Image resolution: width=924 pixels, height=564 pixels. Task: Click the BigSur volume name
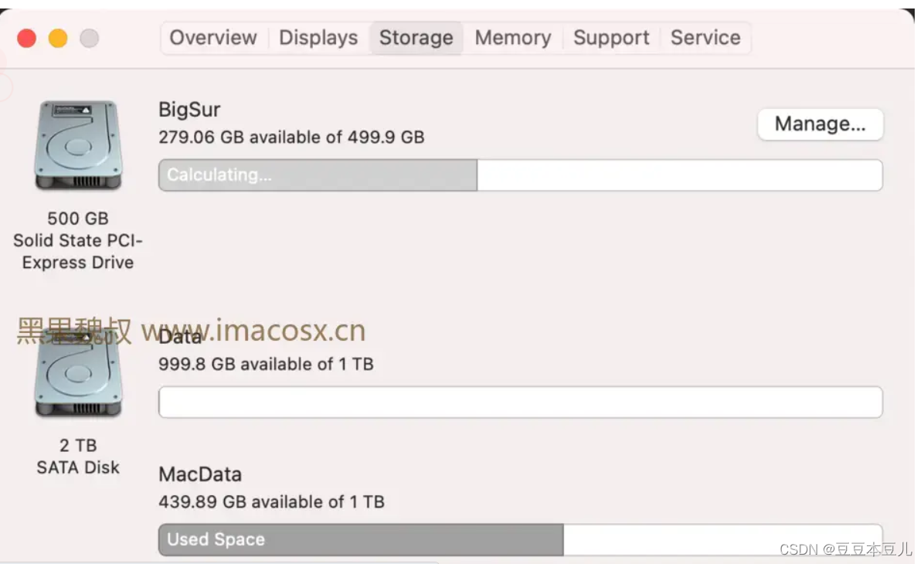pos(189,110)
